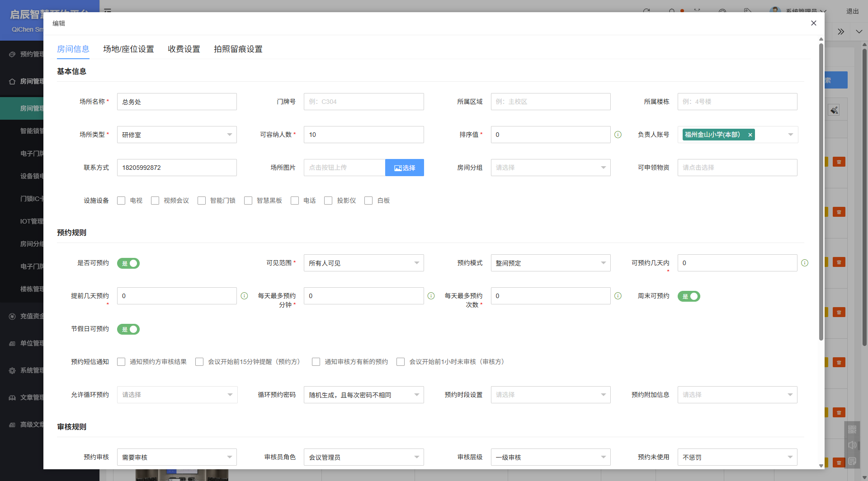Click the 退出 logout link
This screenshot has height=481, width=868.
[853, 11]
